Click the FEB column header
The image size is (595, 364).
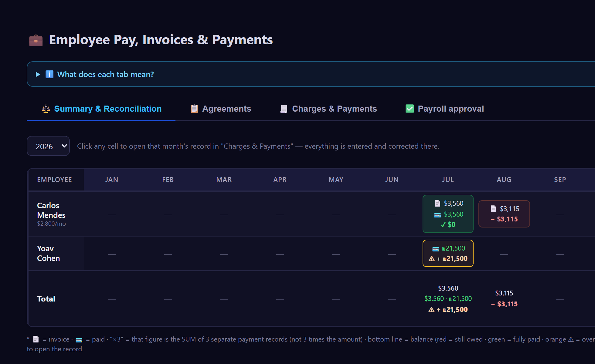(x=168, y=180)
